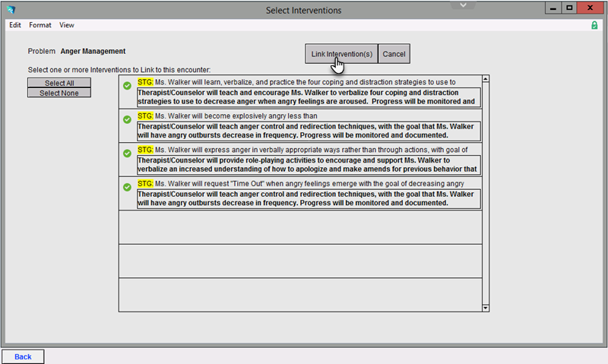Open the View menu

tap(67, 25)
